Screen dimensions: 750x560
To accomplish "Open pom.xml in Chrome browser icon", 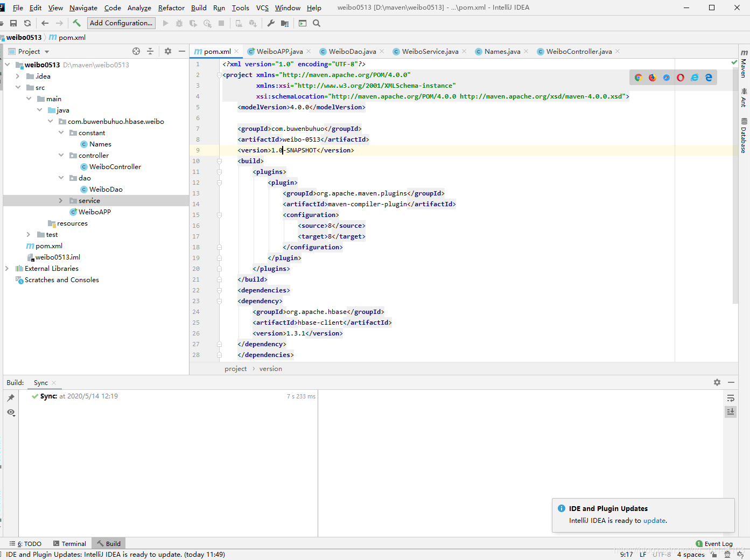I will pos(638,78).
